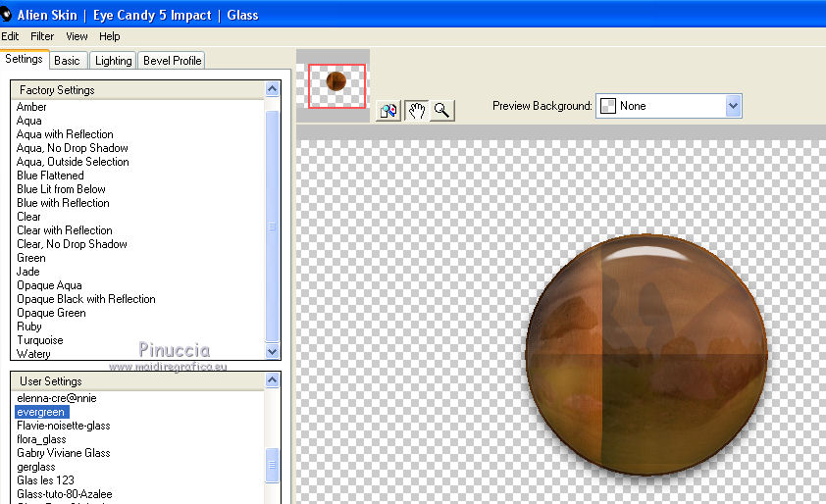This screenshot has height=504, width=826.
Task: Open the View menu
Action: pyautogui.click(x=77, y=36)
